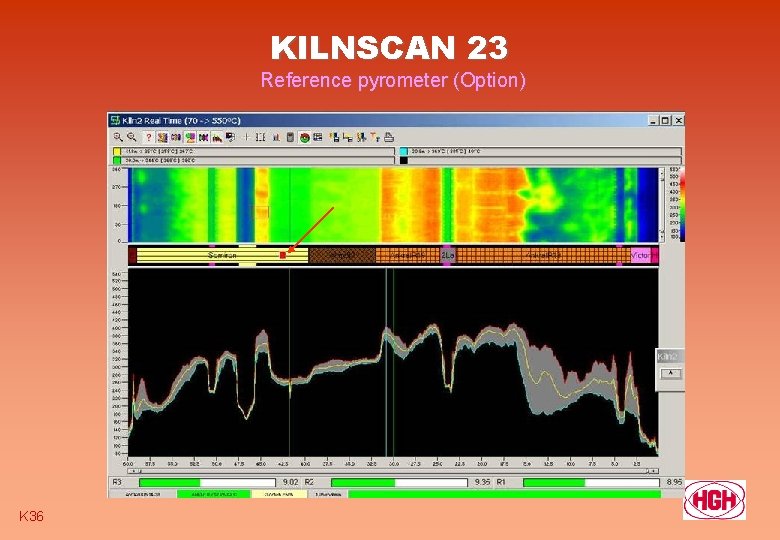Screen dimensions: 780x540
Task: Click the pale yellow status bar cell
Action: pyautogui.click(x=280, y=494)
